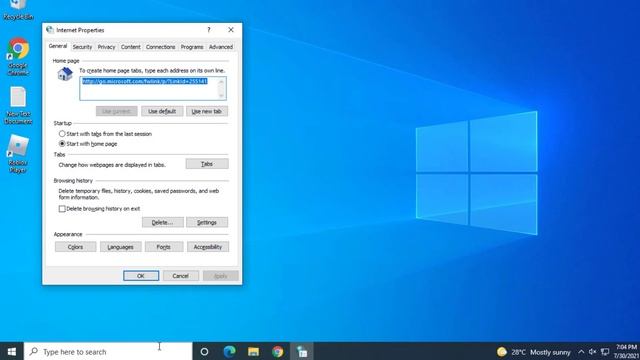The image size is (640, 360).
Task: Close the Internet Properties dialog
Action: 231,30
